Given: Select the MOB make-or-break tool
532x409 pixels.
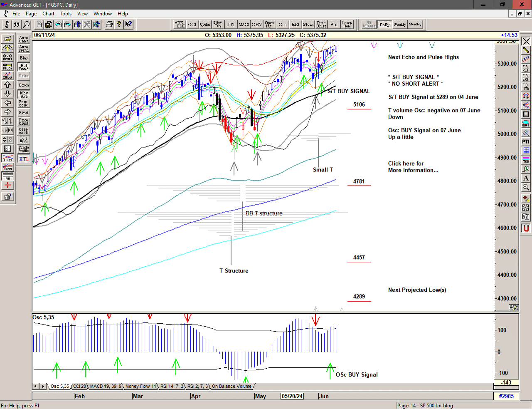Looking at the screenshot, I should 526,160.
